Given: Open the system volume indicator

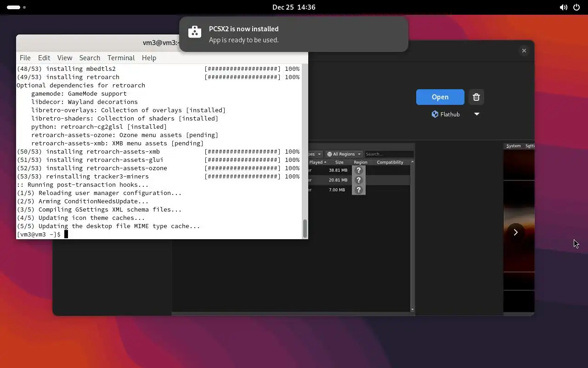Looking at the screenshot, I should click(x=563, y=7).
